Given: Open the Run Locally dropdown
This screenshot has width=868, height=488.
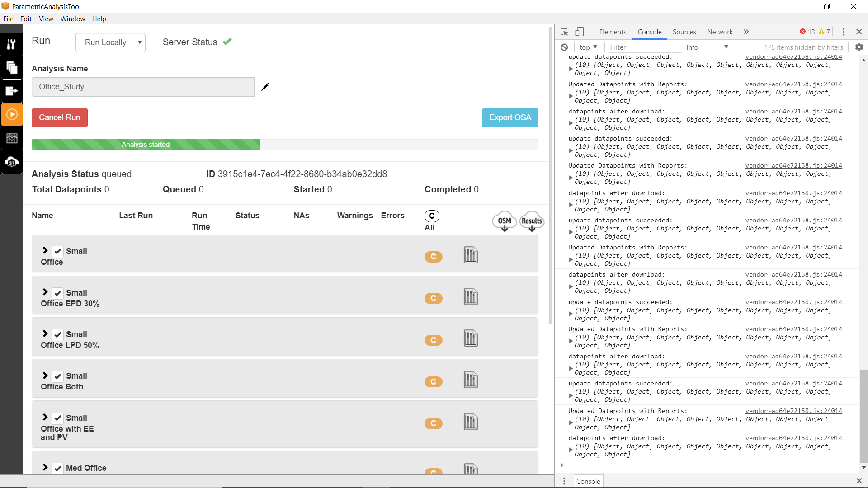Looking at the screenshot, I should coord(110,42).
